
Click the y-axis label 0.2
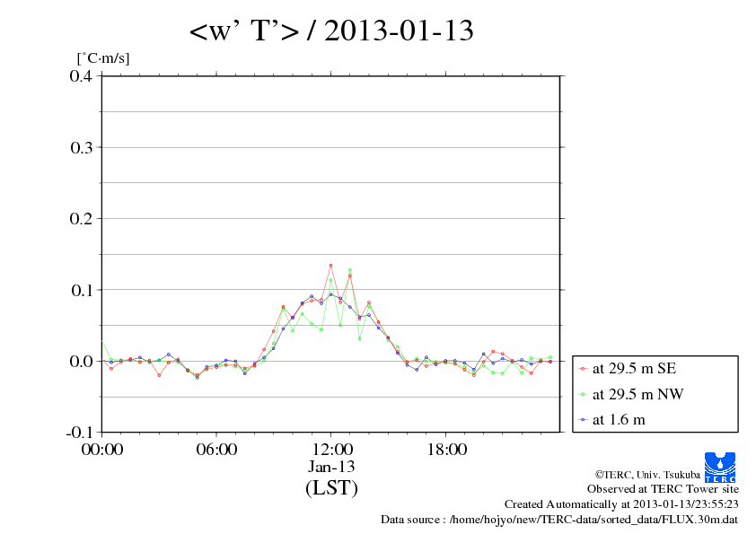pyautogui.click(x=81, y=219)
